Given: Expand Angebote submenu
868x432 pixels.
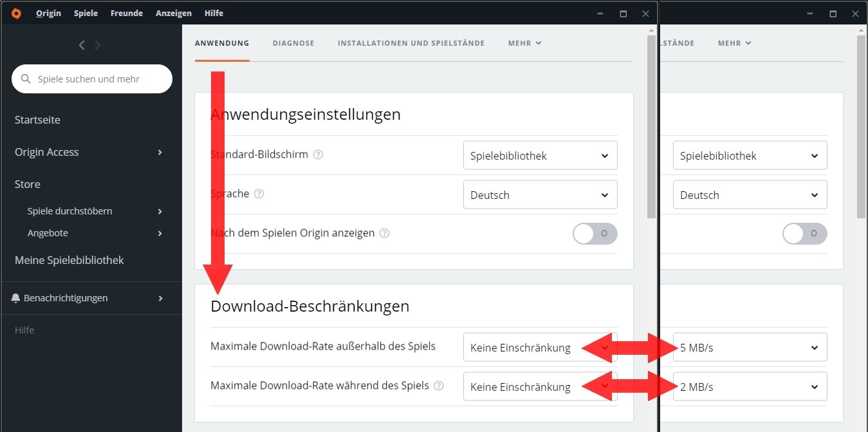Looking at the screenshot, I should tap(160, 234).
